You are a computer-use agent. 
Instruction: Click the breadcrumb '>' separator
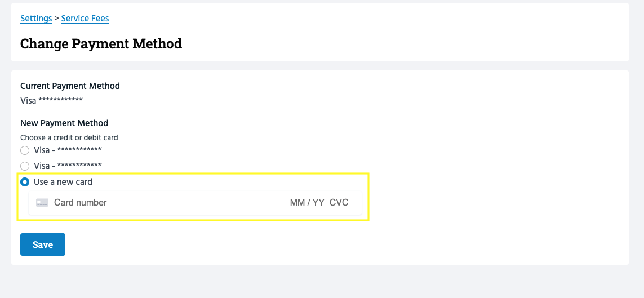57,19
